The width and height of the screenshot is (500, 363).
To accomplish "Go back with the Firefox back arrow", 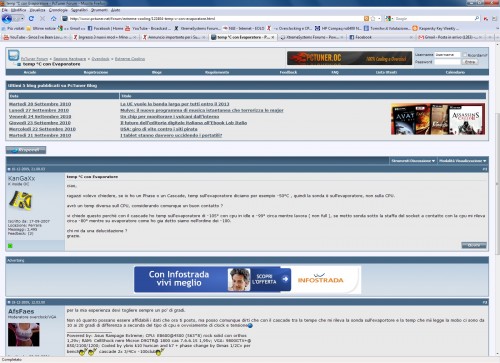I will pyautogui.click(x=7, y=19).
